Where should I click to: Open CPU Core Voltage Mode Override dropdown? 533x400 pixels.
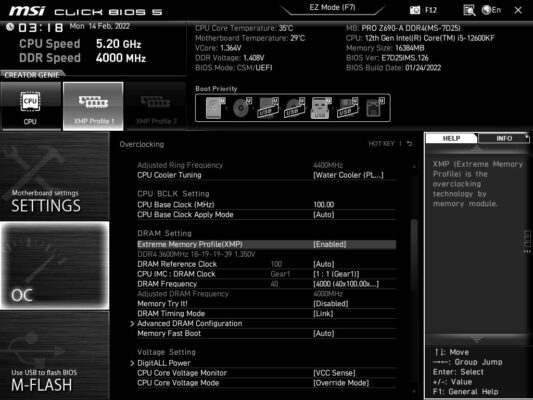[341, 383]
